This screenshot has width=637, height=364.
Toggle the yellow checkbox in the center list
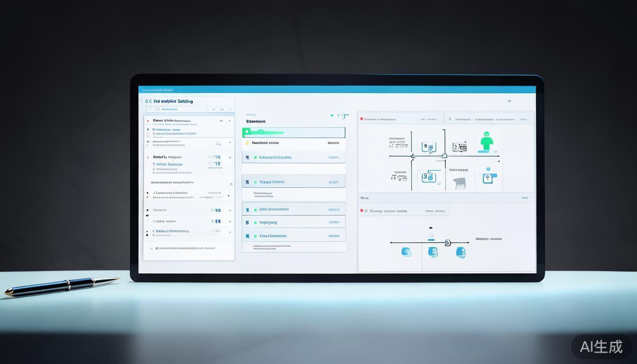(247, 143)
